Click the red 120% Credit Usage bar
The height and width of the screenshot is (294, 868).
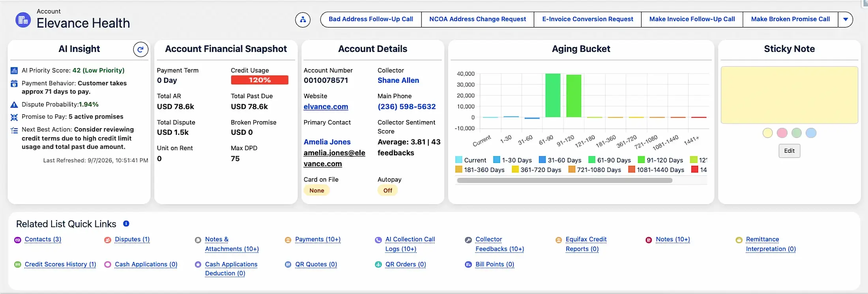pyautogui.click(x=260, y=80)
